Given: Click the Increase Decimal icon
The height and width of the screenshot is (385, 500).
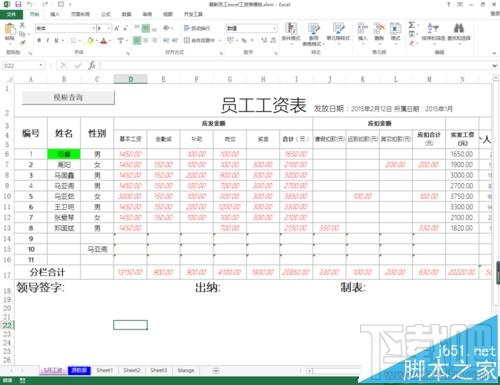Looking at the screenshot, I should point(264,40).
